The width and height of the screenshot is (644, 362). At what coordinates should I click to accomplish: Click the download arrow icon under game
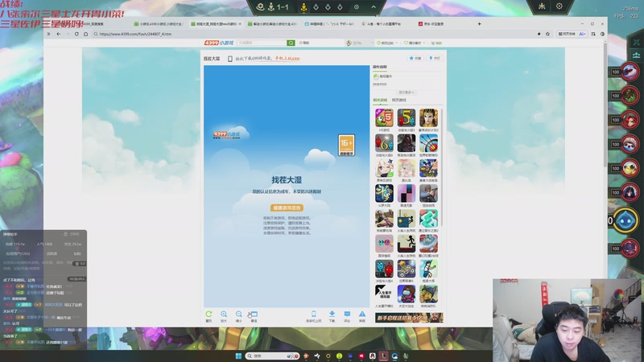[x=332, y=315]
